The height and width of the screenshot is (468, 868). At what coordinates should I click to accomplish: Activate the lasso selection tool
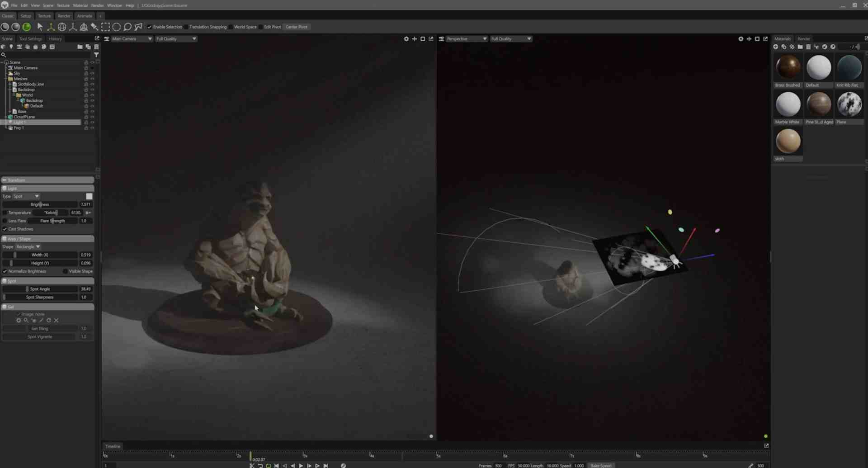click(128, 27)
